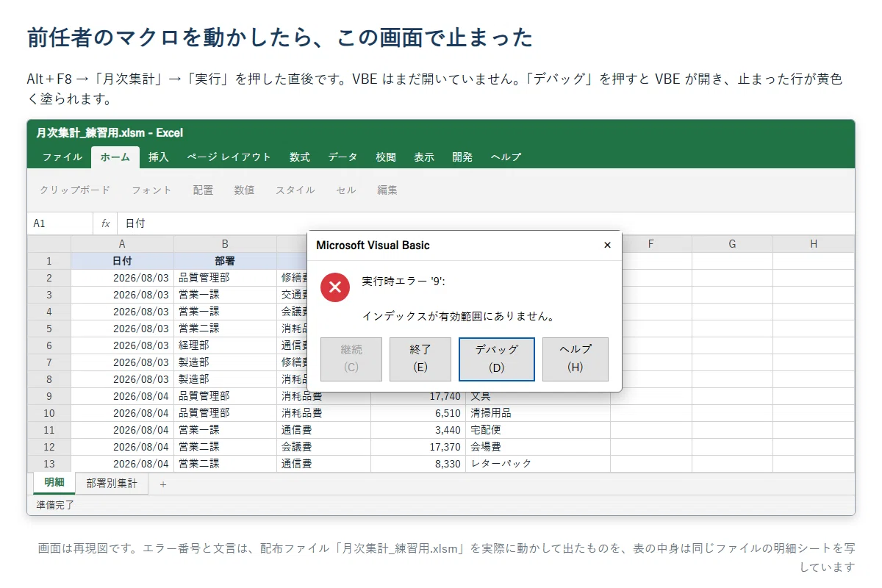Screen dimensions: 882x588
Task: Click the amount cell 17,740
Action: pyautogui.click(x=418, y=396)
